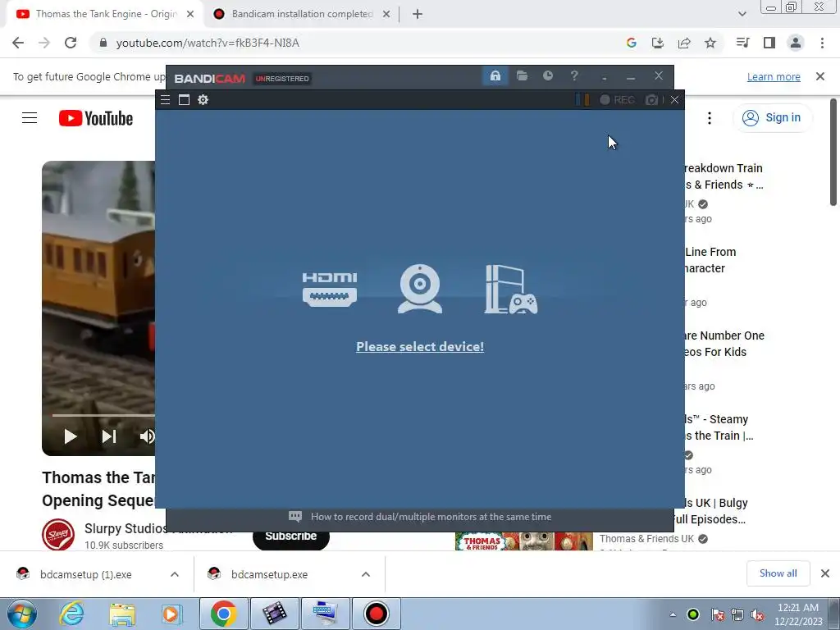The height and width of the screenshot is (630, 840).
Task: Click the Google search icon in address bar
Action: click(x=632, y=43)
